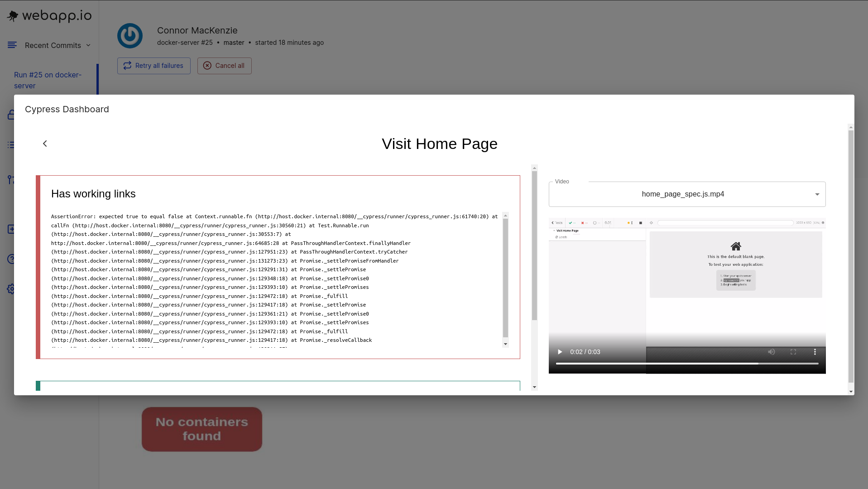
Task: Mute the video with the speaker icon
Action: click(x=772, y=352)
